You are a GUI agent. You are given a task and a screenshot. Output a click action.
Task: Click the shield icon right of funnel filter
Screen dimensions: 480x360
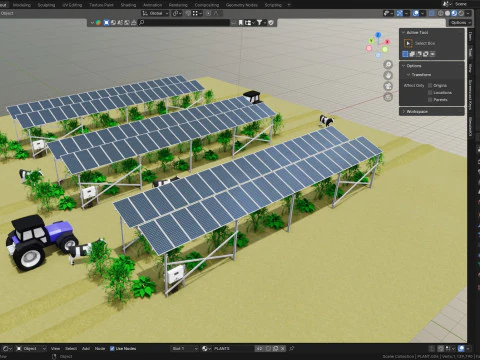pos(271,23)
